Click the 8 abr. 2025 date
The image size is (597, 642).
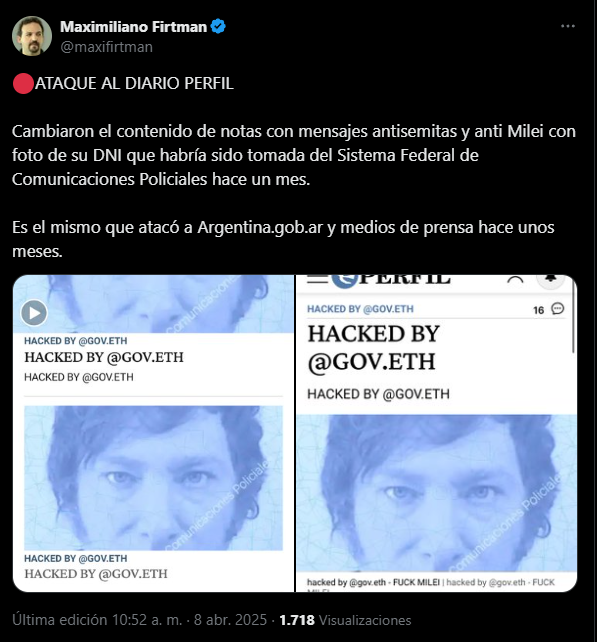point(230,620)
